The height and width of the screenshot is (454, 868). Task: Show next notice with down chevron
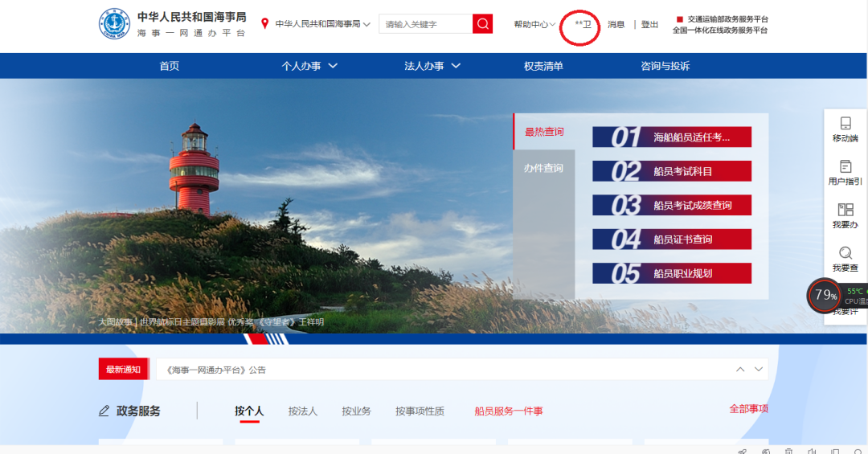coord(759,370)
